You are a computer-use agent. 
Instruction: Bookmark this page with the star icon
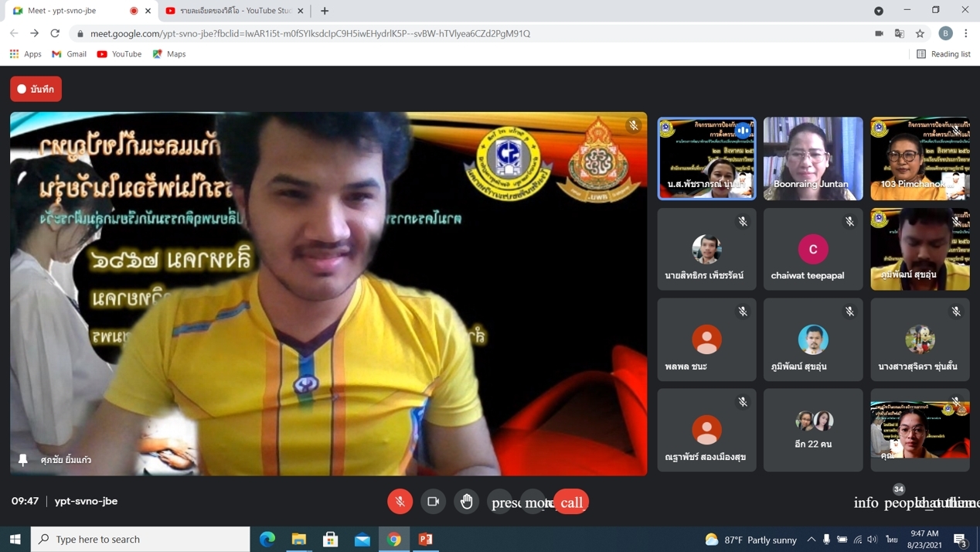pyautogui.click(x=920, y=33)
